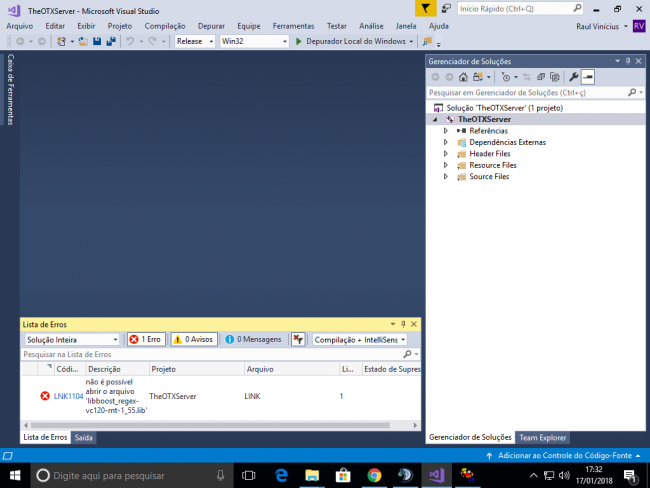Toggle the 1 Erro filter button

click(x=146, y=340)
